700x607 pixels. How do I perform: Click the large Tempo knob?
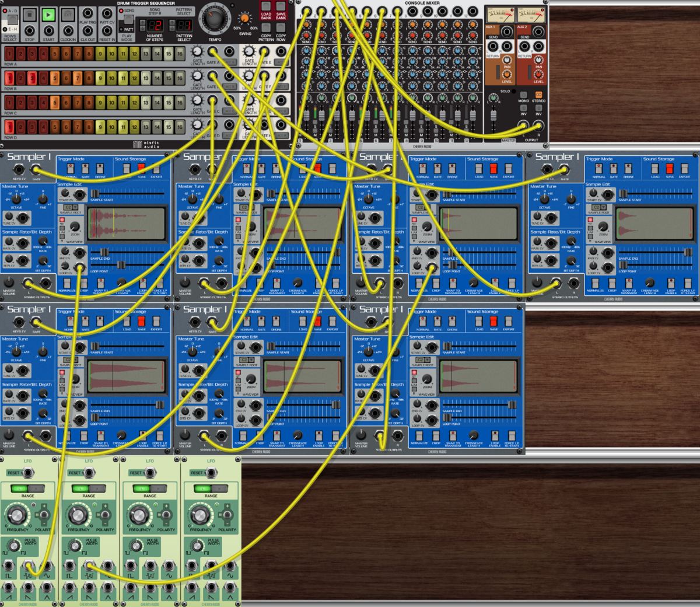214,19
